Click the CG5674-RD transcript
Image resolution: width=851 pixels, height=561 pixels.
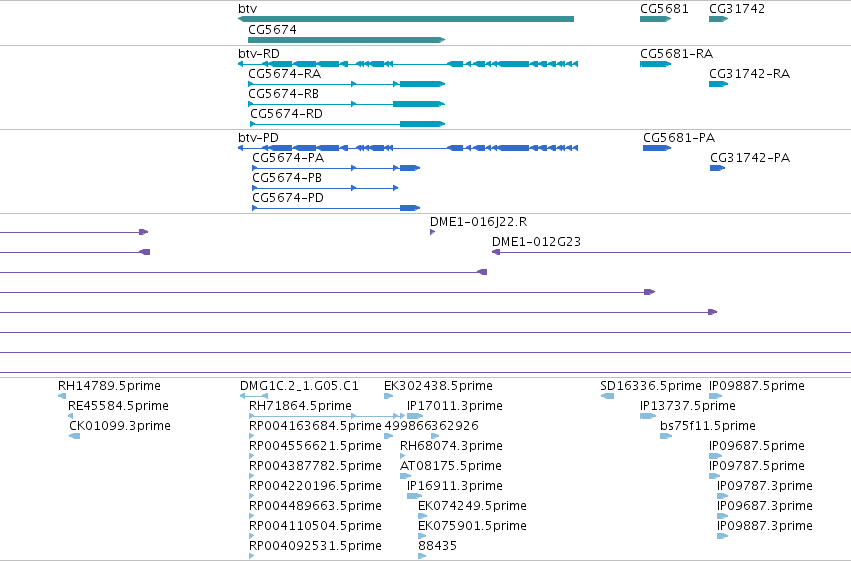[347, 124]
